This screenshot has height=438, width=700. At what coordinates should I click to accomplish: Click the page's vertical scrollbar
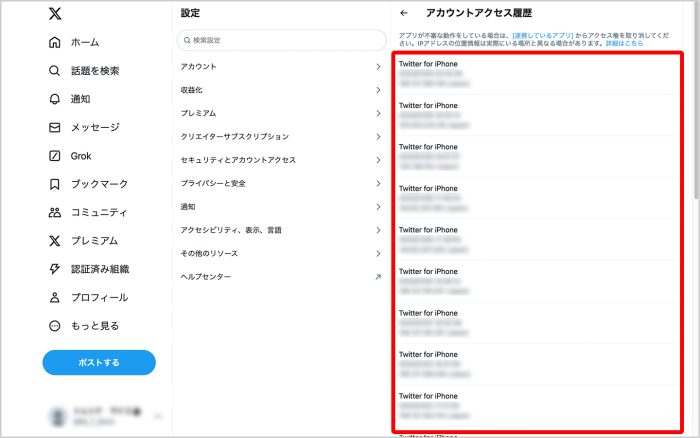click(x=695, y=120)
